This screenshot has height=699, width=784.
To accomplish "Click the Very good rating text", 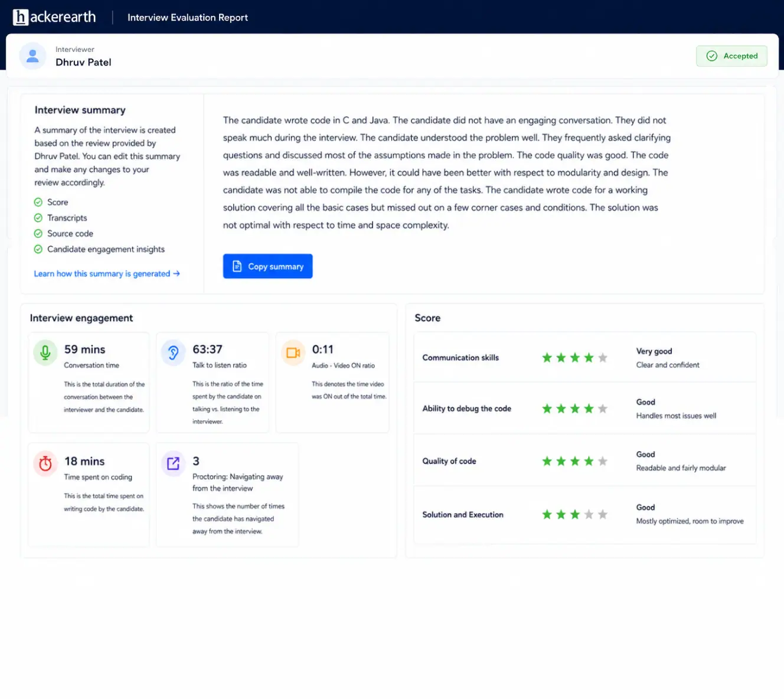I will [654, 351].
